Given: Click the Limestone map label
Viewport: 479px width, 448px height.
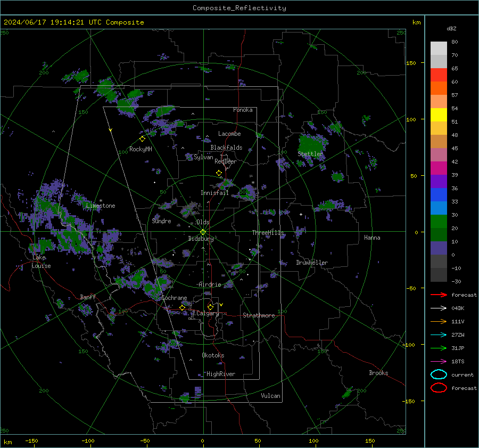Looking at the screenshot, I should tap(101, 206).
